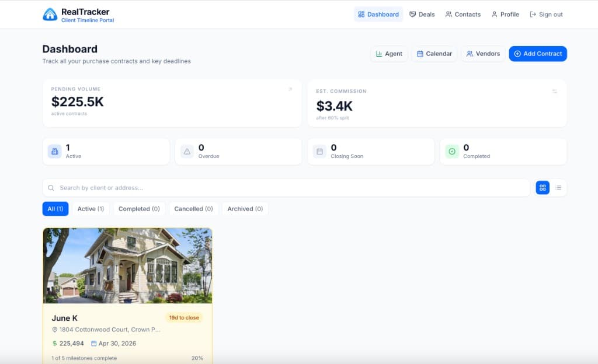This screenshot has height=364, width=598.
Task: Toggle the Cancelled (0) filter
Action: point(193,208)
